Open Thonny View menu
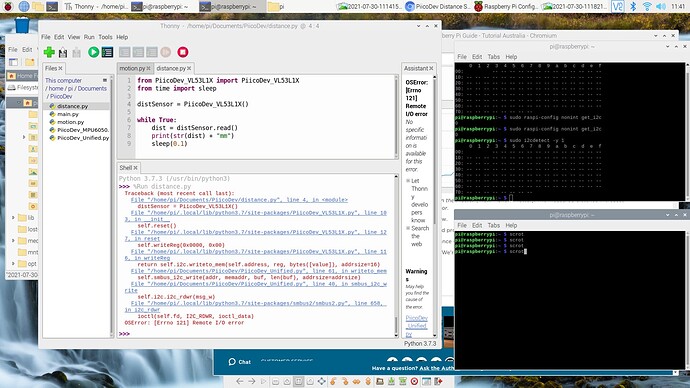 click(73, 37)
